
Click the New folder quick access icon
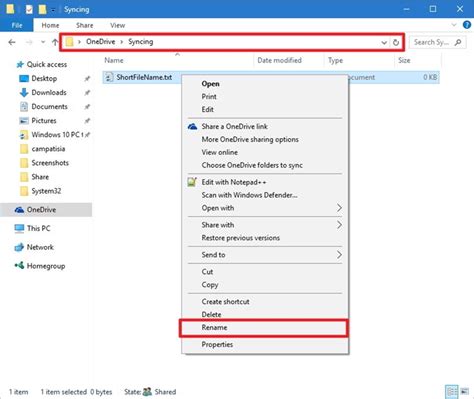(x=42, y=9)
